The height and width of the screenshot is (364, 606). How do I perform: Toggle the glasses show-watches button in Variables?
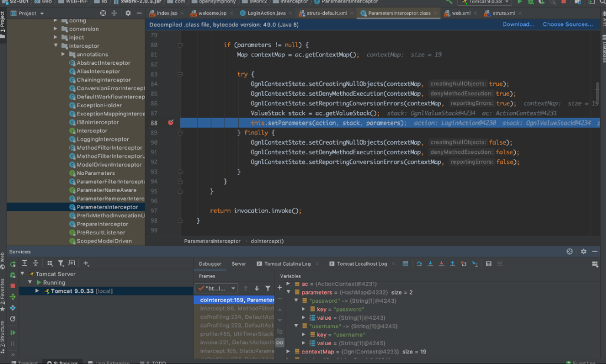(x=279, y=342)
